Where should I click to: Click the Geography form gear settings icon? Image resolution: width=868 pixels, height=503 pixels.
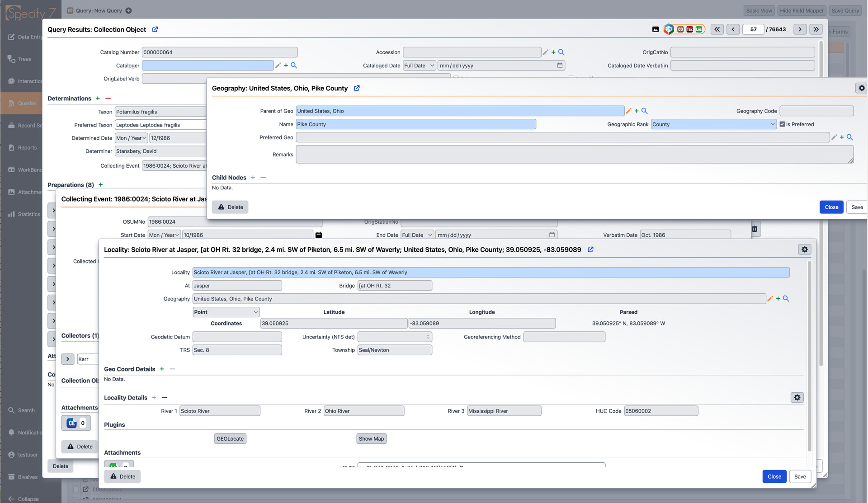tap(861, 88)
